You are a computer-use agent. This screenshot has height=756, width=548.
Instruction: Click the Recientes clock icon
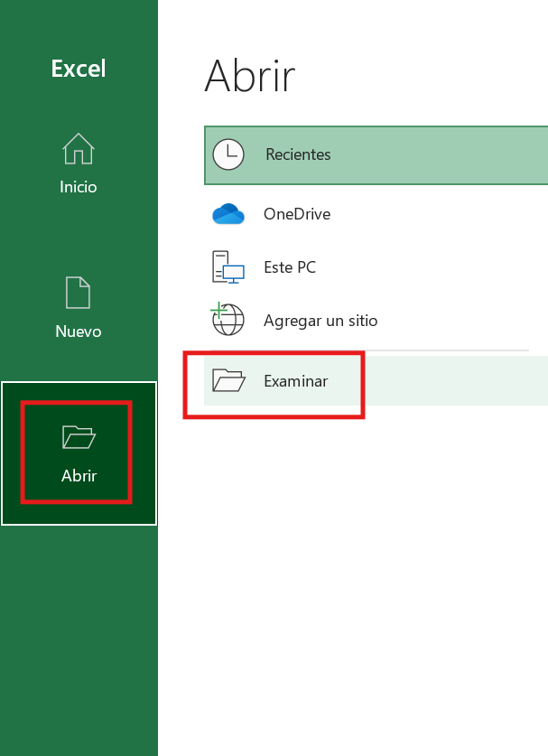click(228, 154)
